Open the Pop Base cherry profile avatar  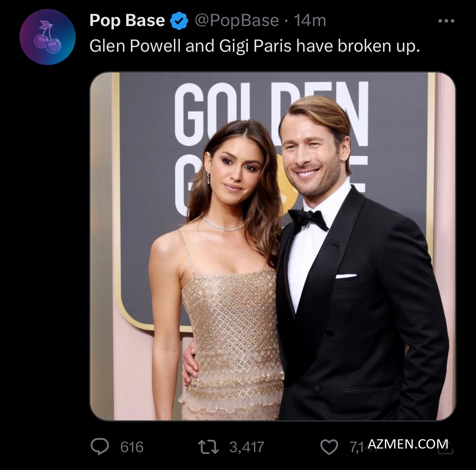coord(48,37)
